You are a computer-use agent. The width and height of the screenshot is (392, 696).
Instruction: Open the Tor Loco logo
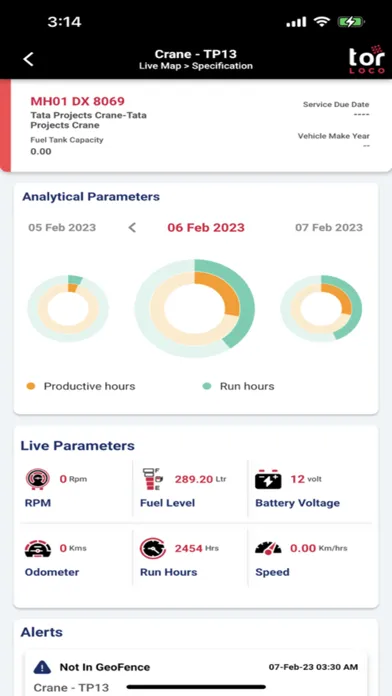(x=366, y=59)
